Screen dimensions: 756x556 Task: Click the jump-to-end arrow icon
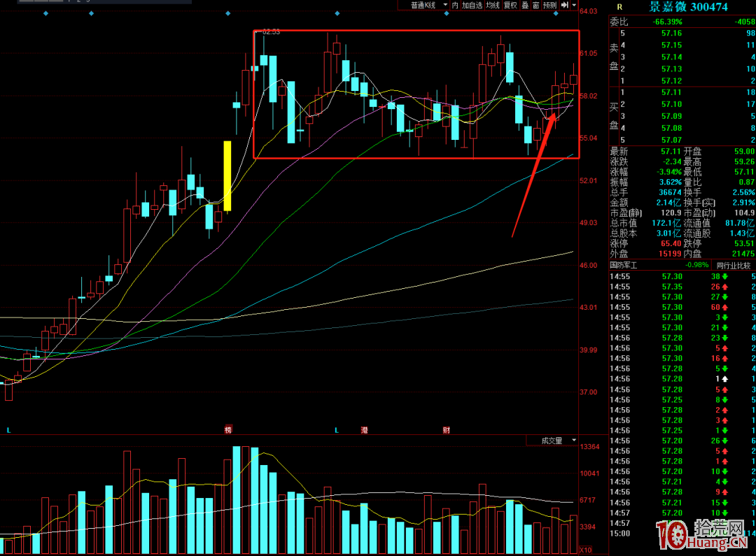point(565,6)
